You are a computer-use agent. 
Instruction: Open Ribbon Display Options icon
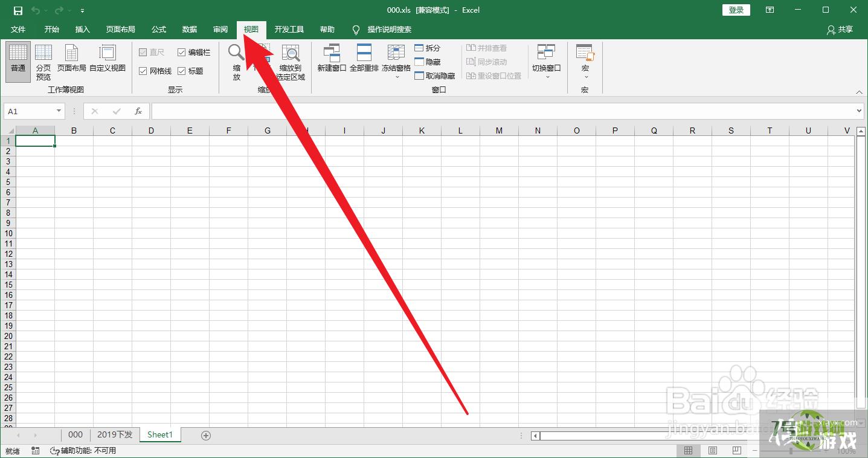(770, 10)
